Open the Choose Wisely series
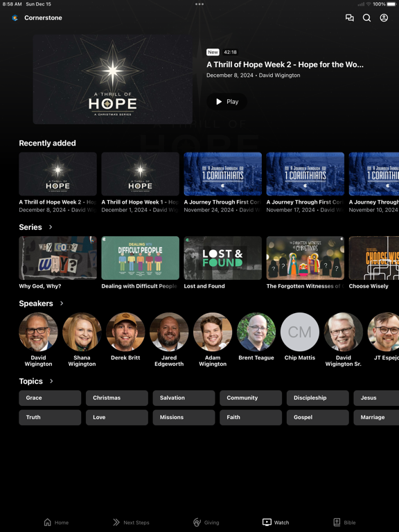 [x=374, y=258]
